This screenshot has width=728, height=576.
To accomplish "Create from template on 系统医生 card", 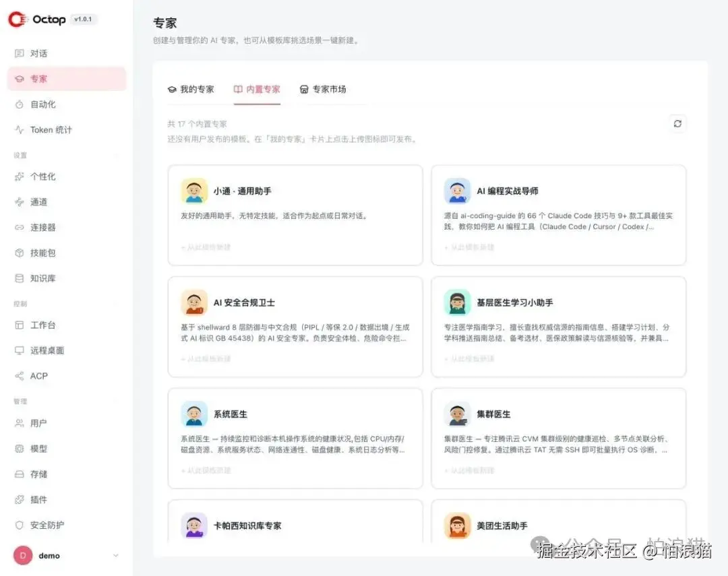I will (206, 471).
